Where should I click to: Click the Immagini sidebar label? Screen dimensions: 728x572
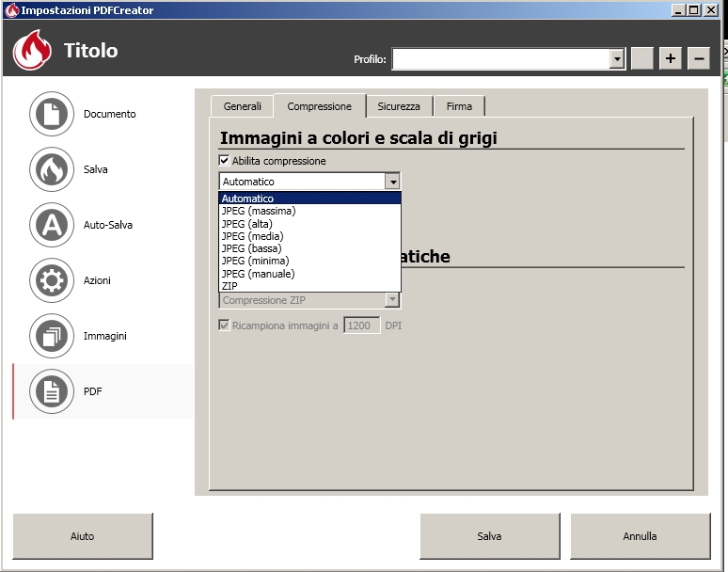[105, 336]
